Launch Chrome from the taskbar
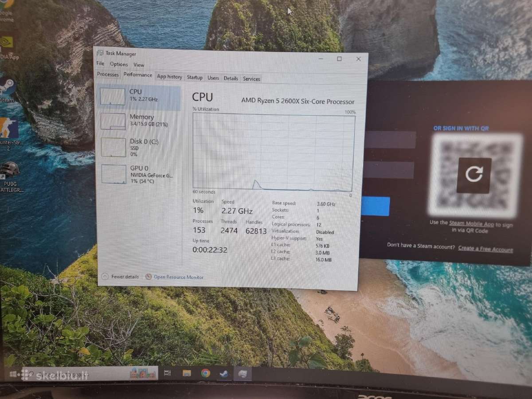 pyautogui.click(x=205, y=373)
